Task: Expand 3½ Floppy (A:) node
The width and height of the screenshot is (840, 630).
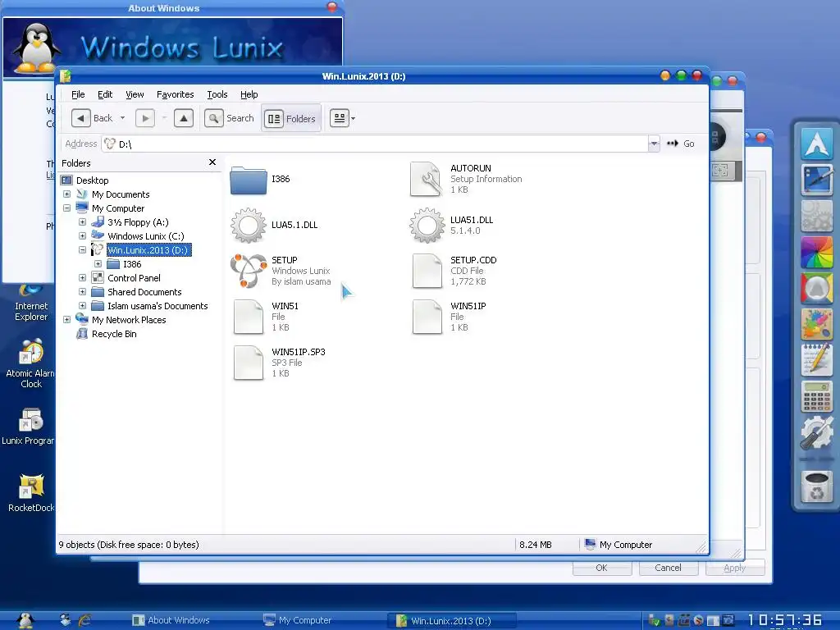Action: 83,222
